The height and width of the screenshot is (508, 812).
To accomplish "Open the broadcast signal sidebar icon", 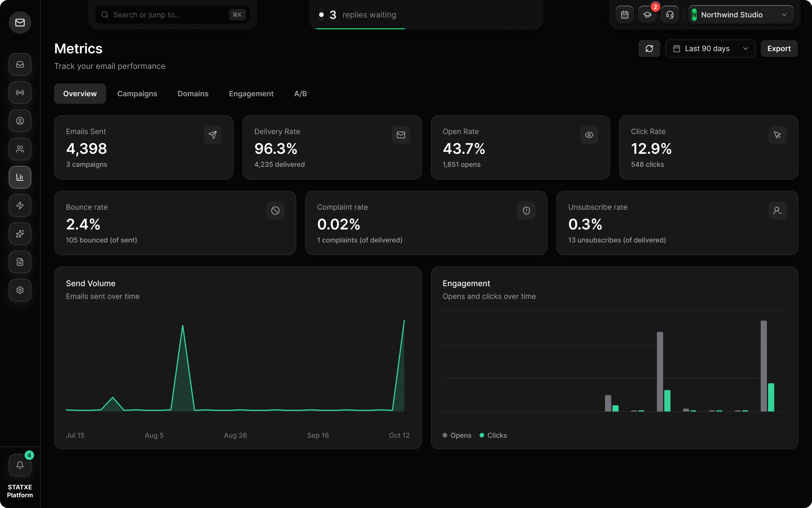I will pos(20,92).
